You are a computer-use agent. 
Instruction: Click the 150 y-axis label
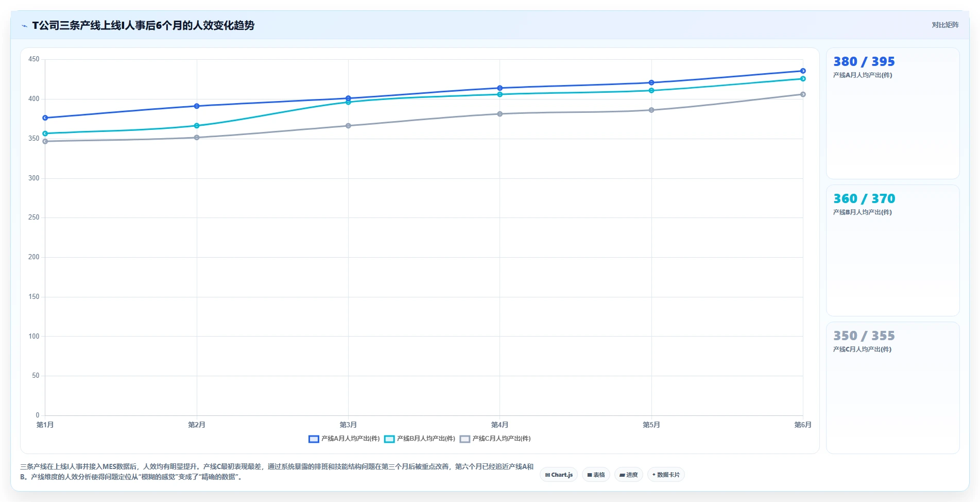tap(34, 297)
